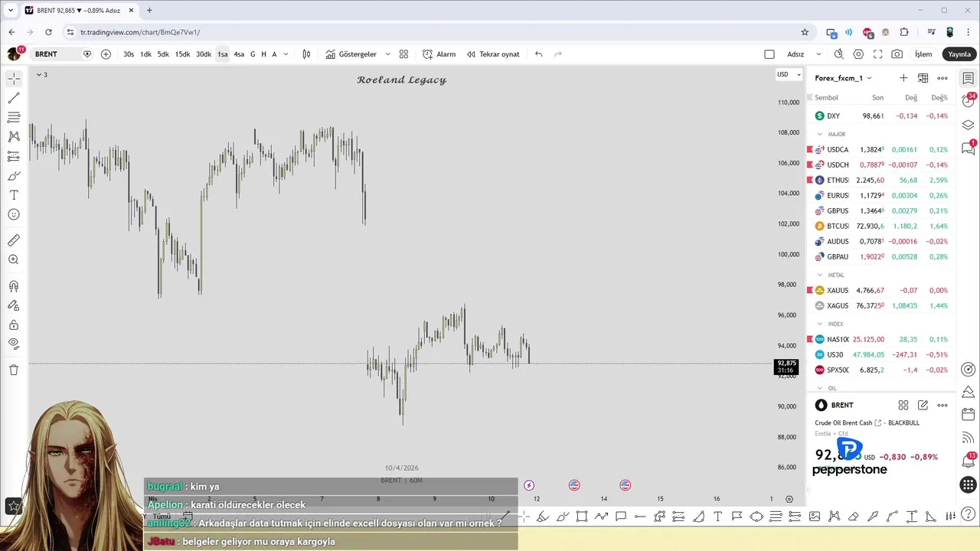The width and height of the screenshot is (980, 551).
Task: Add symbol to watchlist plus icon
Action: [x=903, y=78]
